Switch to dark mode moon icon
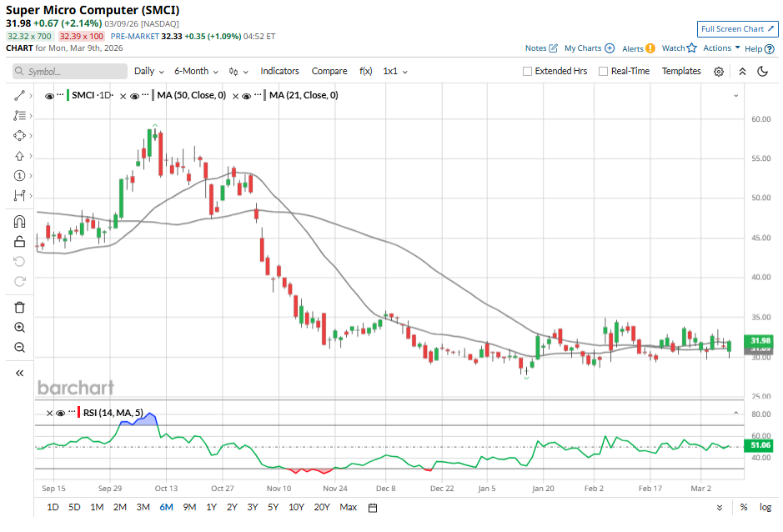 [762, 72]
